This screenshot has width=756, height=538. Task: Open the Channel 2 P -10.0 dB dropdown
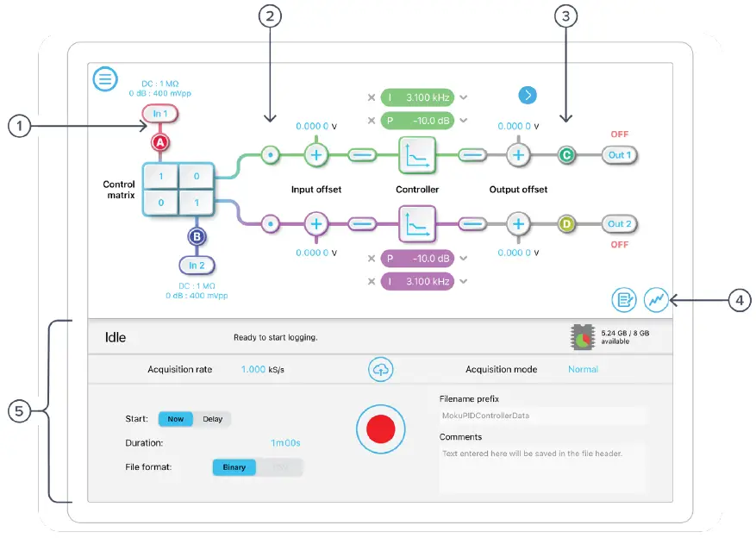click(463, 257)
